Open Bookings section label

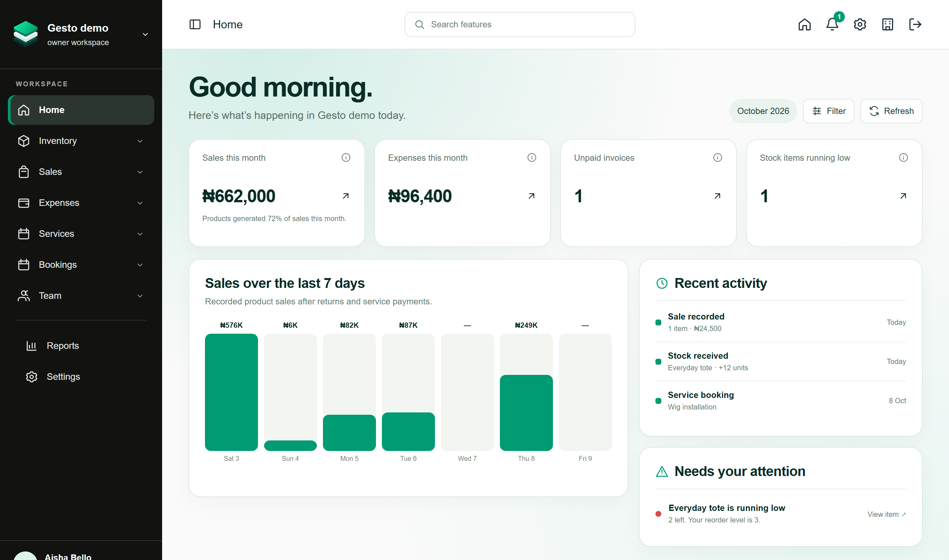[x=58, y=265]
